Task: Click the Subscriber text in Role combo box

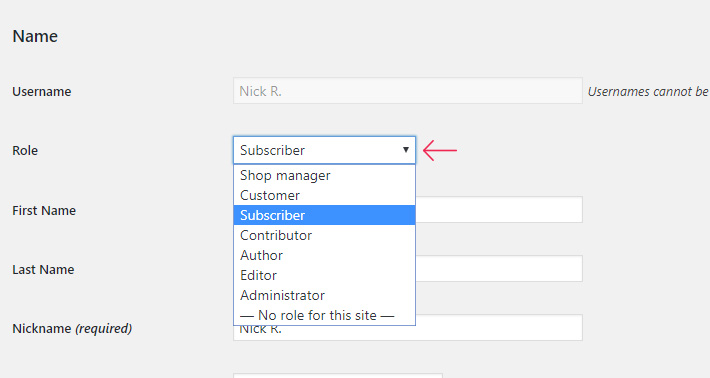Action: pyautogui.click(x=272, y=150)
